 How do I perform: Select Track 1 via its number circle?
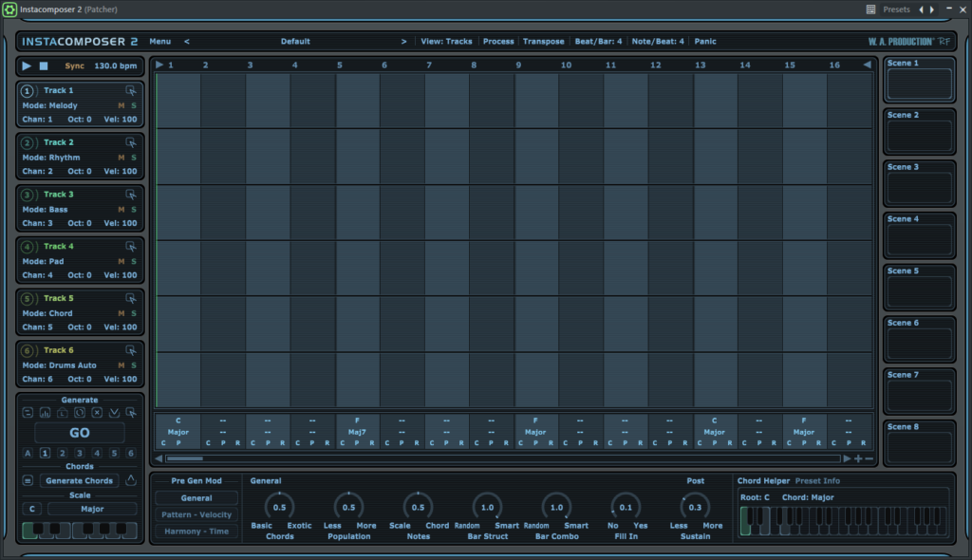click(27, 90)
